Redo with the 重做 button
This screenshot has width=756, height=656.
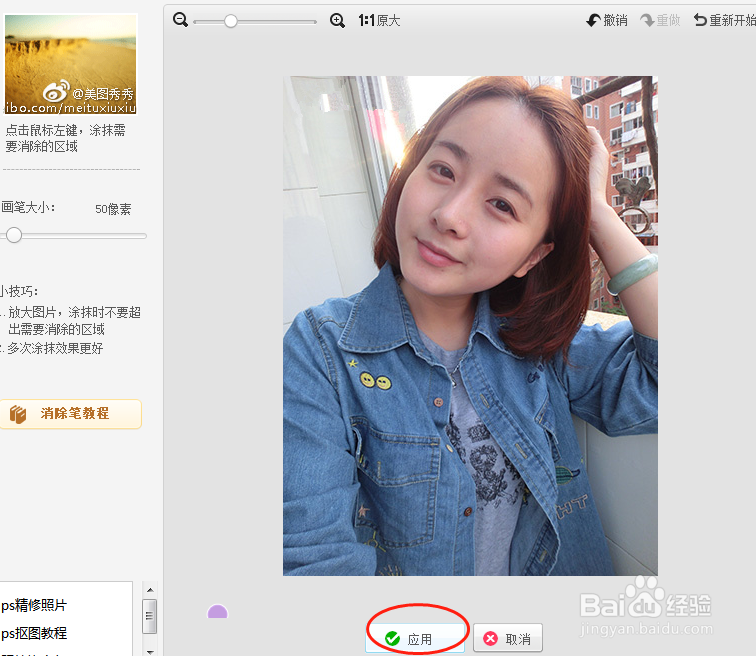(x=660, y=20)
